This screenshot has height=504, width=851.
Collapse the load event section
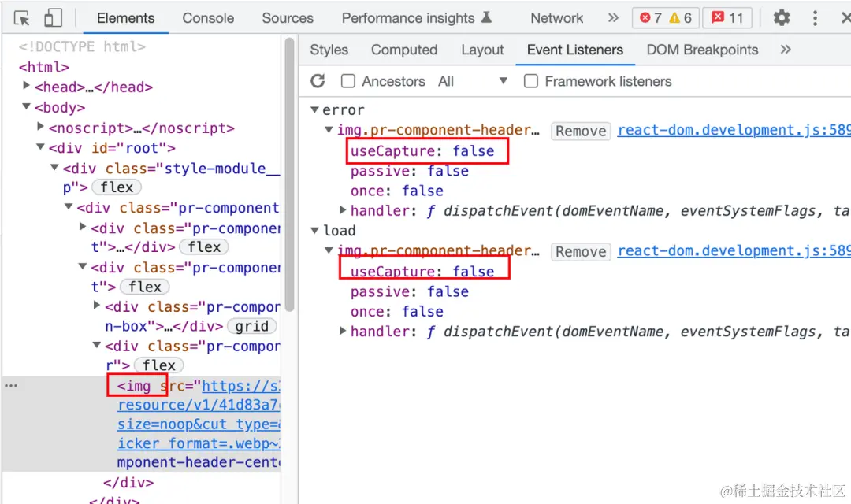point(314,231)
